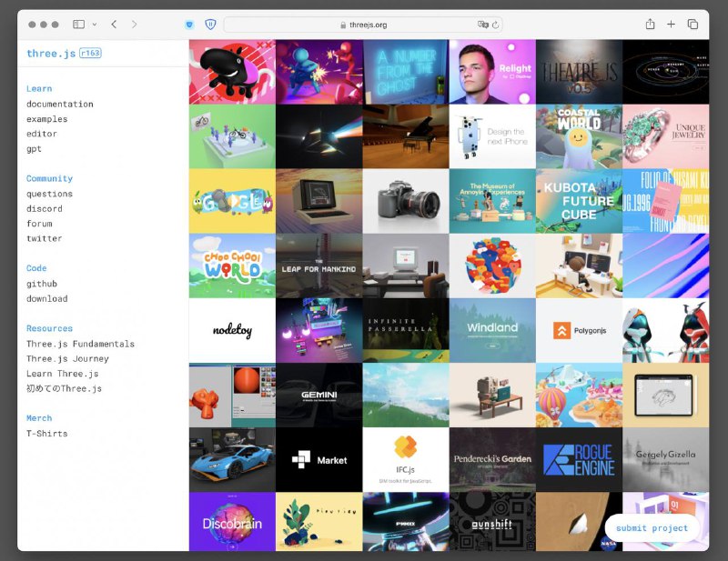Open Museum of Annoying Experiences thumbnail
This screenshot has width=728, height=561.
click(492, 201)
